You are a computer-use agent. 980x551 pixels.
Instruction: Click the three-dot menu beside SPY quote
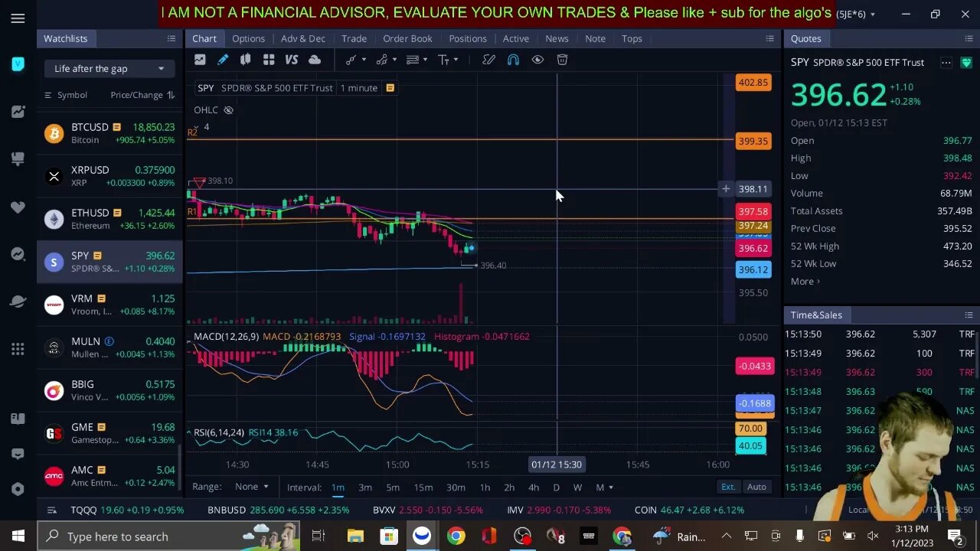pos(946,63)
